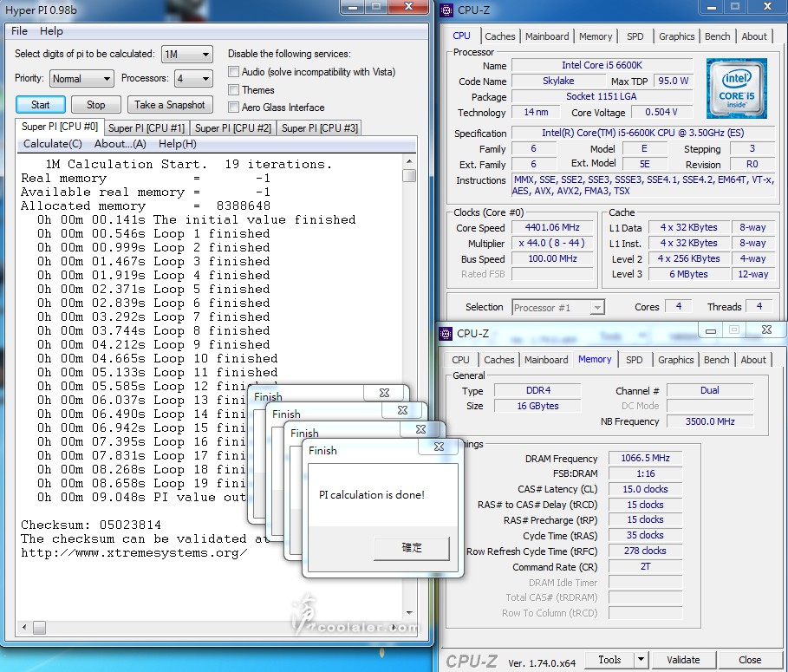Viewport: 788px width, 672px height.
Task: Close the second Finish dialog
Action: tap(402, 411)
